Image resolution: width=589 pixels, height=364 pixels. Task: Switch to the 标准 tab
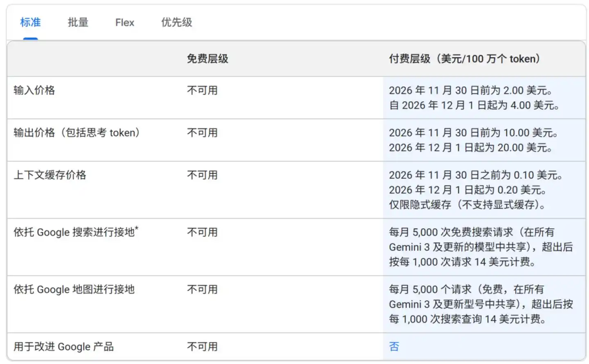[30, 22]
